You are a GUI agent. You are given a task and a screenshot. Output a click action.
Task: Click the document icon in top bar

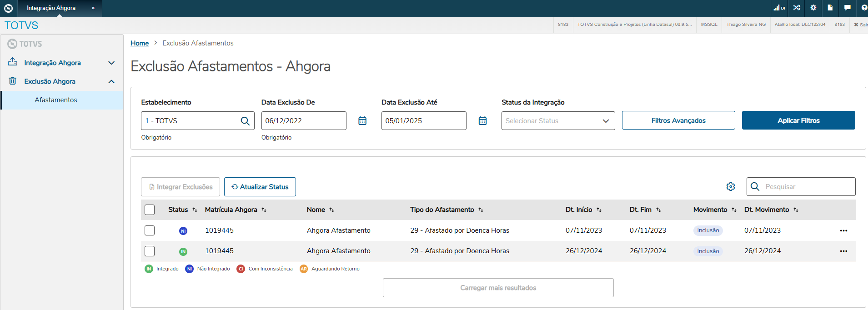830,8
